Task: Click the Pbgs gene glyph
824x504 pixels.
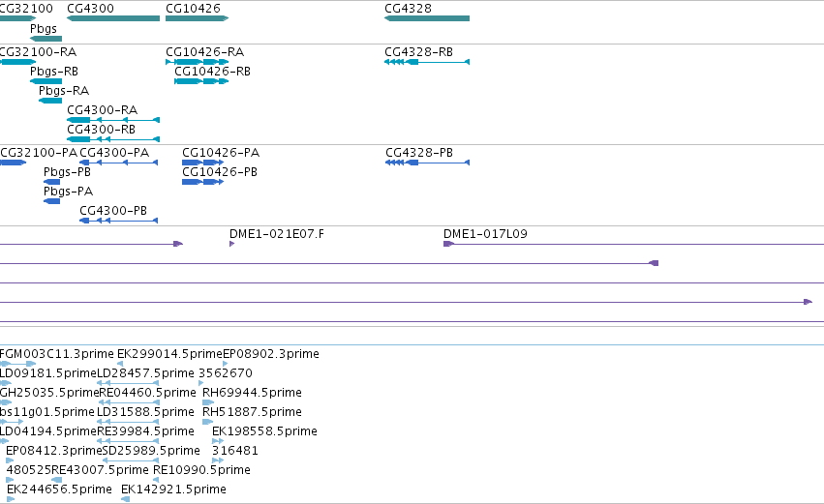Action: click(46, 39)
